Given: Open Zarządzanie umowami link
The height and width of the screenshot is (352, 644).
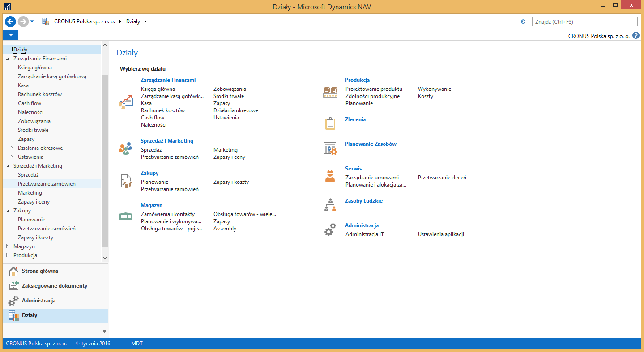Looking at the screenshot, I should point(372,178).
